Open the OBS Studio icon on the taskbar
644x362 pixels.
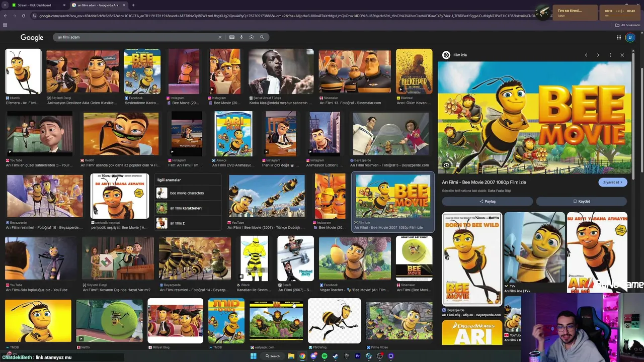[380, 356]
